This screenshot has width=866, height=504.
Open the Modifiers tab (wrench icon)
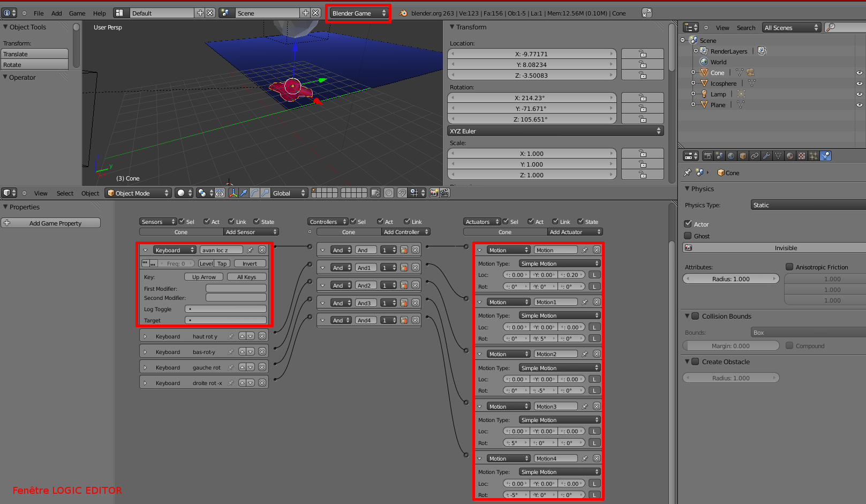pos(766,156)
